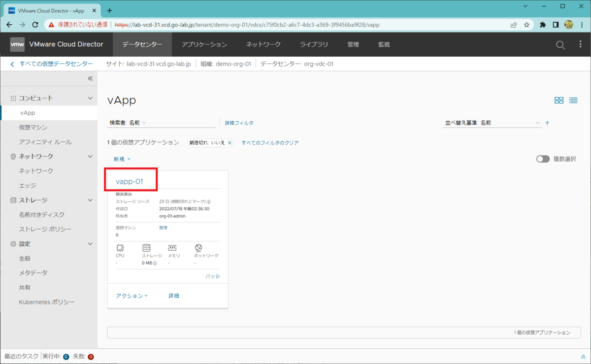
Task: Remove the 期限切れ: いいえ filter chip
Action: [x=230, y=143]
